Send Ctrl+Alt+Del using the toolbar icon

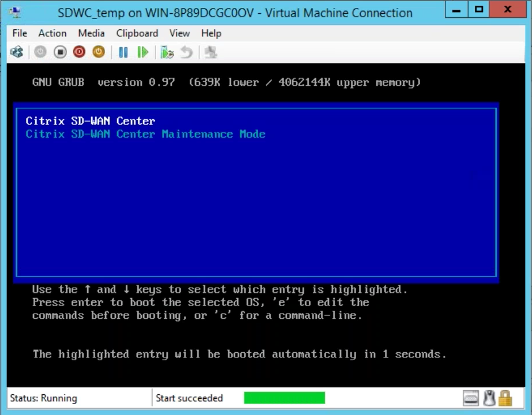pos(16,52)
